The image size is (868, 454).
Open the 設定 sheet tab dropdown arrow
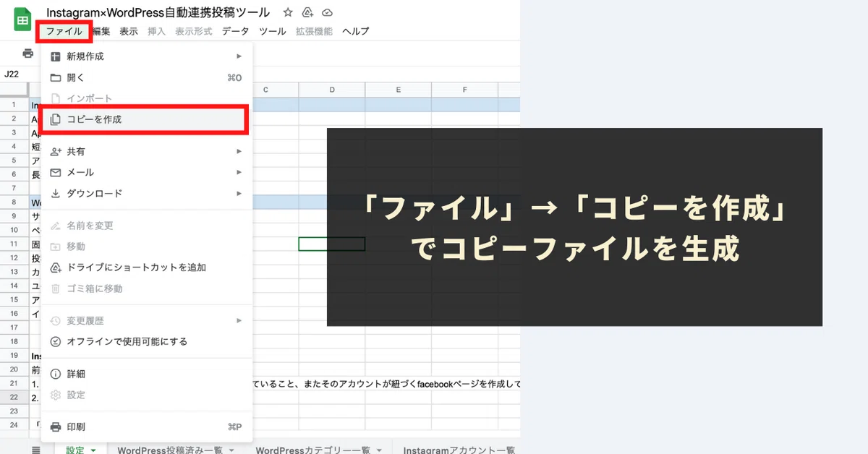click(x=93, y=450)
